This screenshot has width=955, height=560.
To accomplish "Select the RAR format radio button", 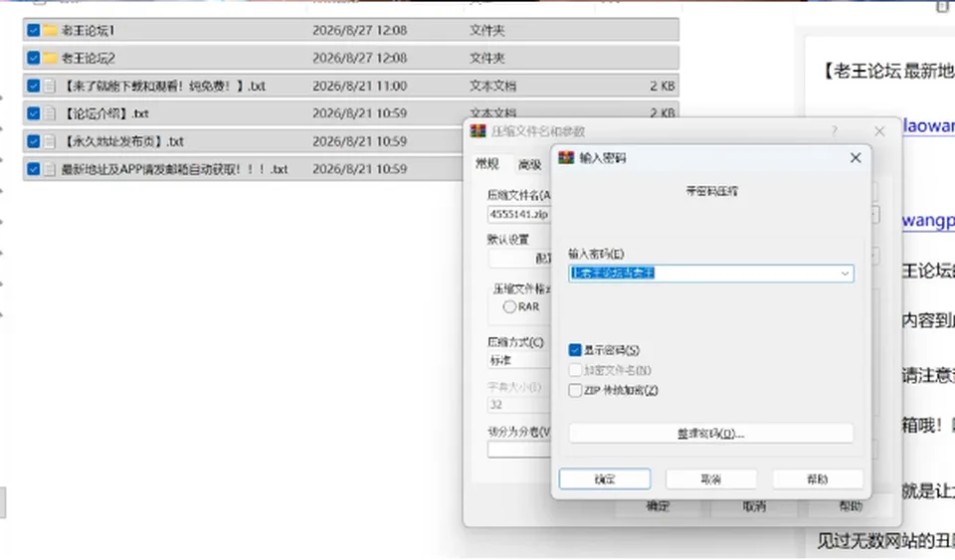I will [x=509, y=306].
